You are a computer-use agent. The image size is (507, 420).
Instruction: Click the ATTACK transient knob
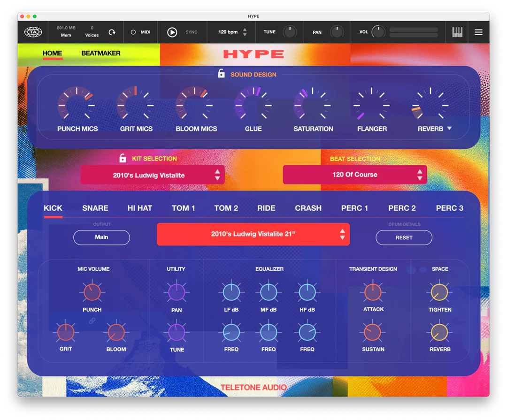tap(373, 292)
